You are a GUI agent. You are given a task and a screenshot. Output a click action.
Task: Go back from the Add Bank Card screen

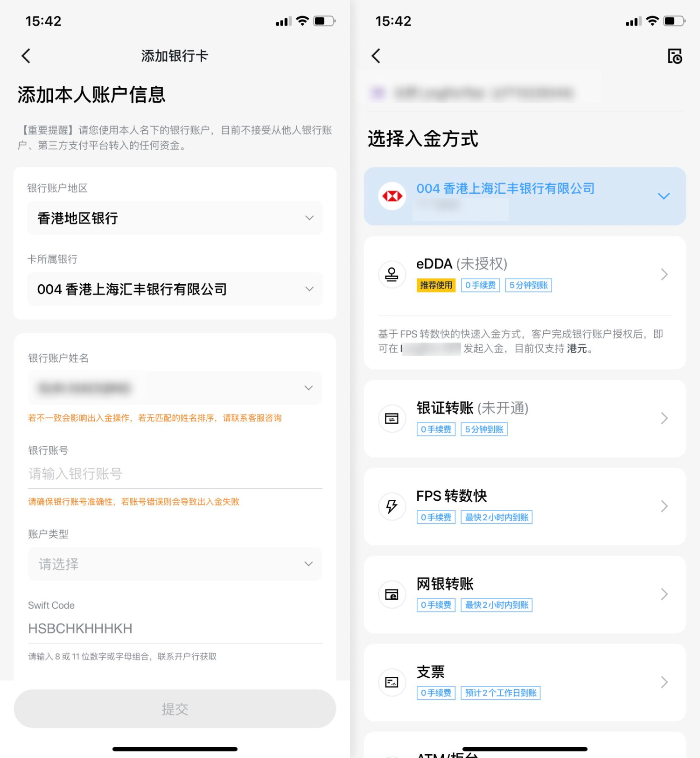tap(26, 56)
